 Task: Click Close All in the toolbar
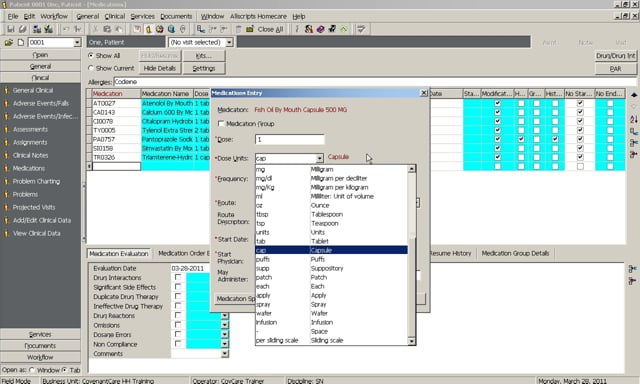(x=270, y=29)
